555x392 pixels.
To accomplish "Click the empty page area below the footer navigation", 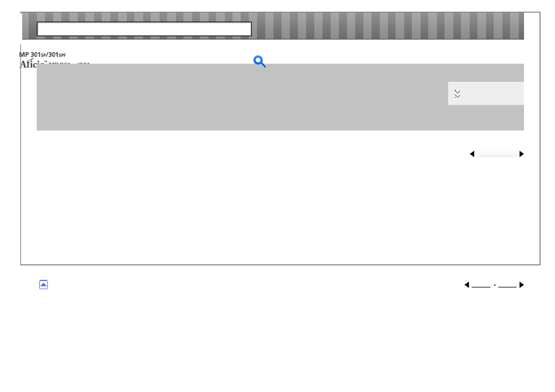I will click(x=277, y=339).
